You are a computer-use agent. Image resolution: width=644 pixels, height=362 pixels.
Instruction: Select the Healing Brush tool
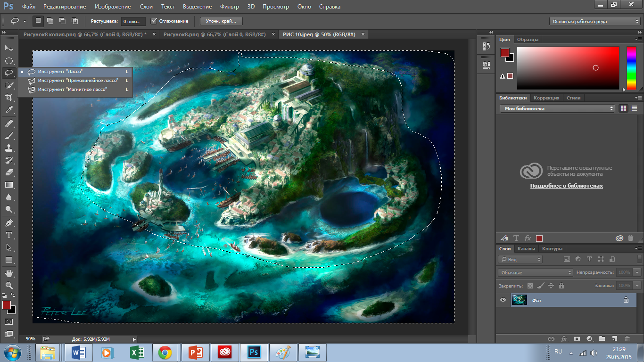tap(8, 123)
